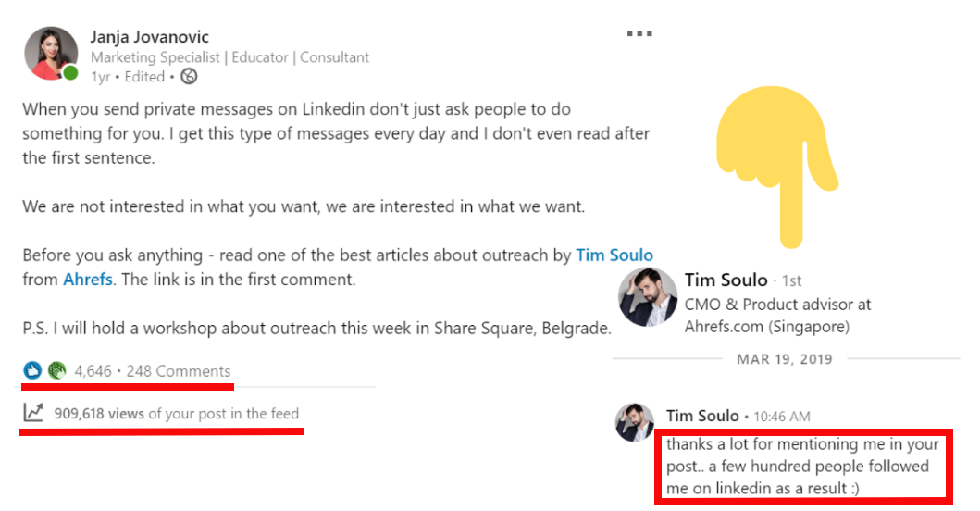
Task: Select the thanks-for-mentioning message text
Action: pyautogui.click(x=801, y=466)
